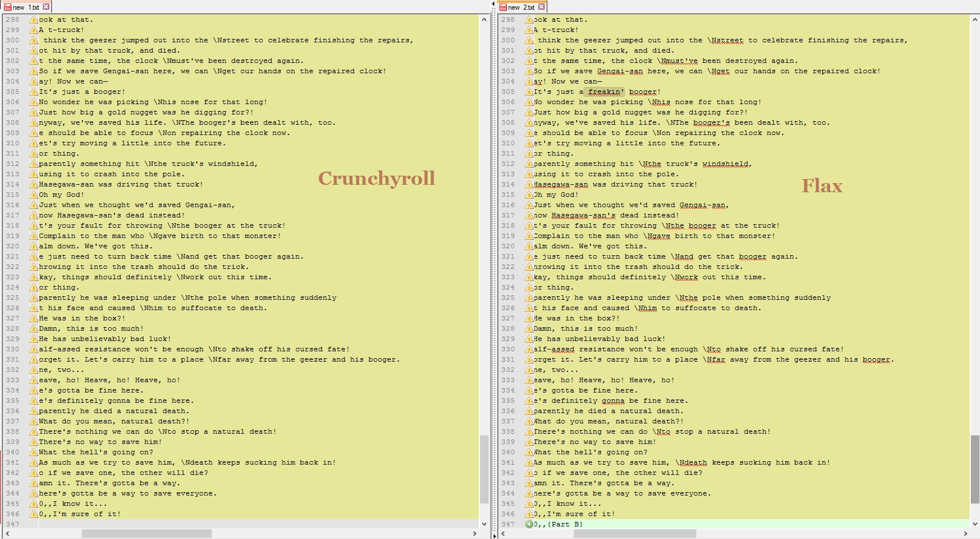Click warning marker on line 324 in new 1.txt

point(34,287)
